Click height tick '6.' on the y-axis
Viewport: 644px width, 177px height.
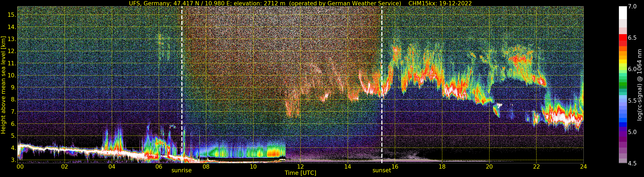[14, 124]
